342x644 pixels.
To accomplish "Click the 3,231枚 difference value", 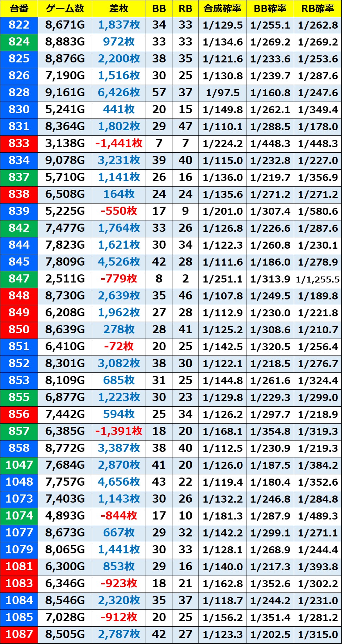I will coord(119,161).
